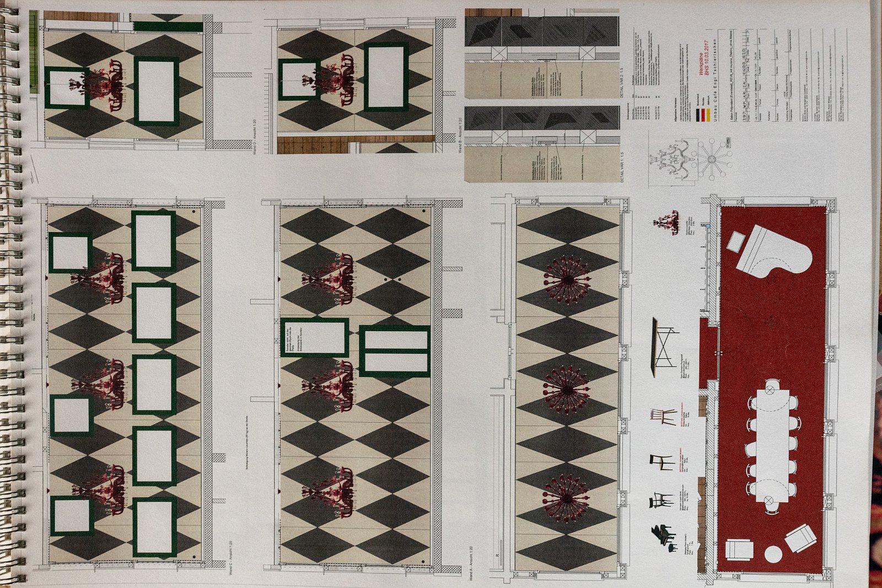Click the trestle table illustration in the legend
The height and width of the screenshot is (588, 882).
664,347
